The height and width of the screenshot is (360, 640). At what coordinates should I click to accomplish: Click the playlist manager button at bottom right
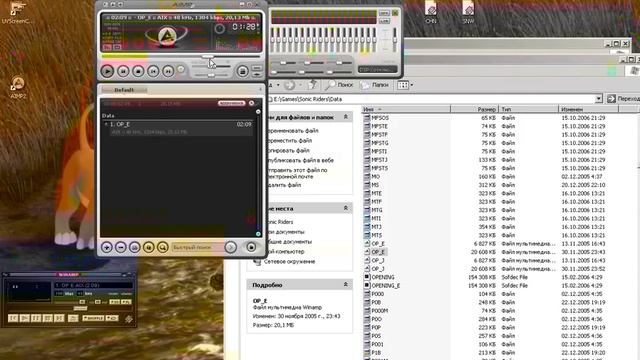[x=251, y=247]
